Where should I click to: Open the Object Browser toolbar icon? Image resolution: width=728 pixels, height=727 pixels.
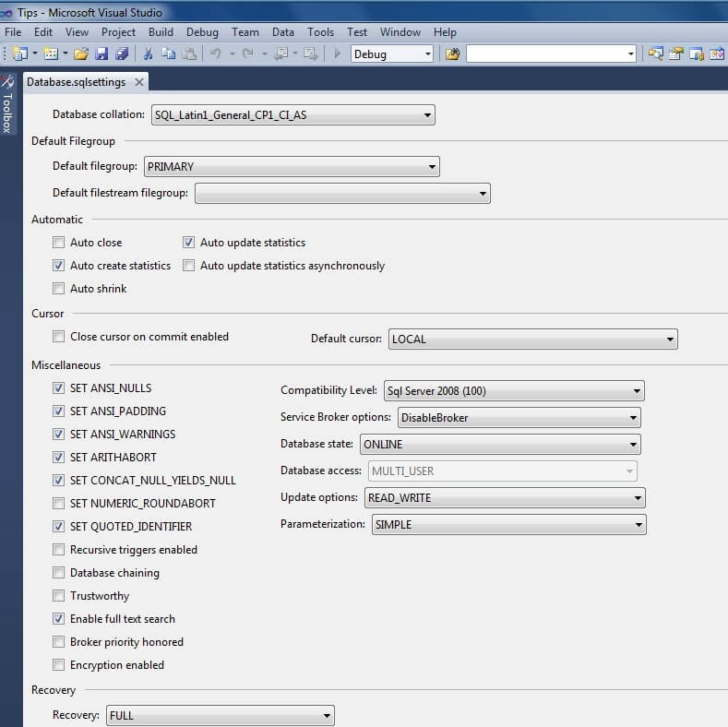coord(697,54)
